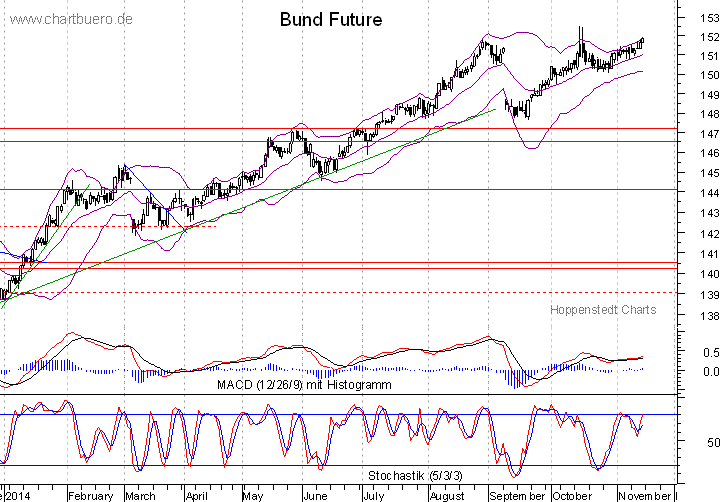Click the 148 price axis value

(710, 113)
